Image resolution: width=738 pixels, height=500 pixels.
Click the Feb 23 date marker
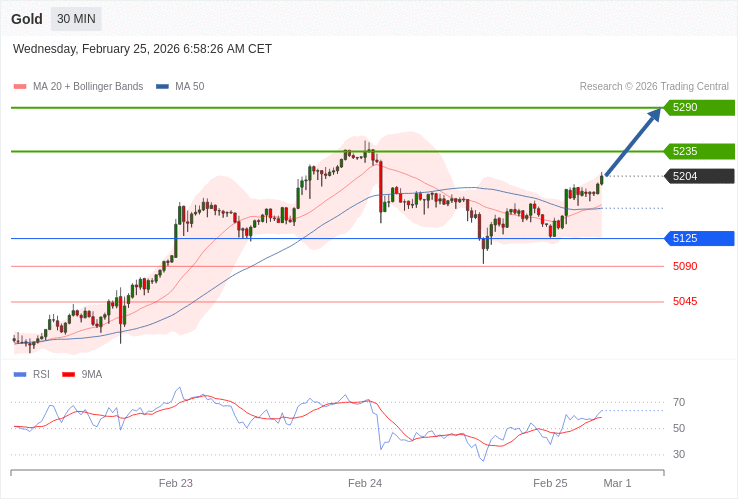coord(176,483)
